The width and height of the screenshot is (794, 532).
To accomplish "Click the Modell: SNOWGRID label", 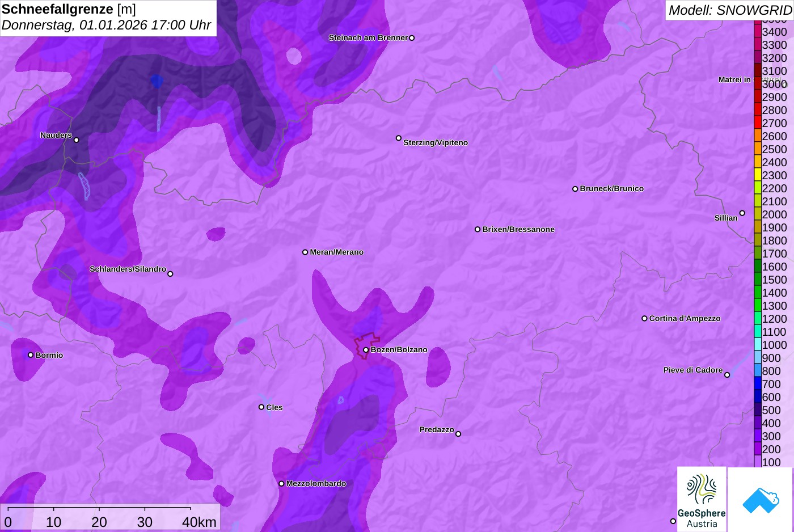I will pos(730,10).
